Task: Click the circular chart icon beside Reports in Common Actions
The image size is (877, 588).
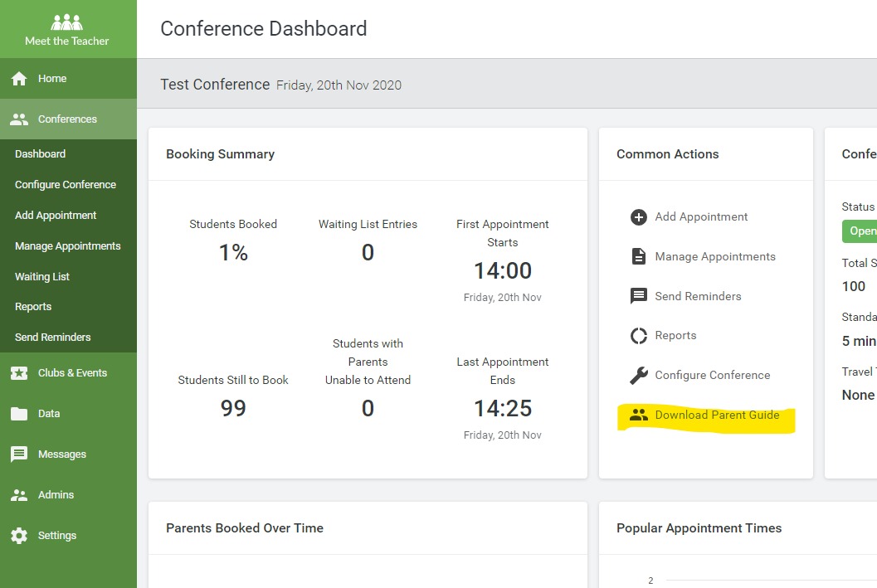Action: pyautogui.click(x=639, y=336)
